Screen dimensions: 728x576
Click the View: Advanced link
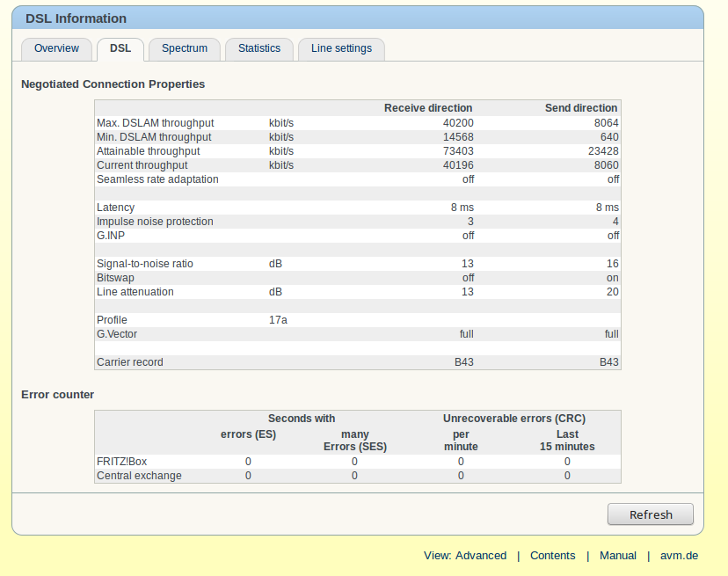pos(465,556)
